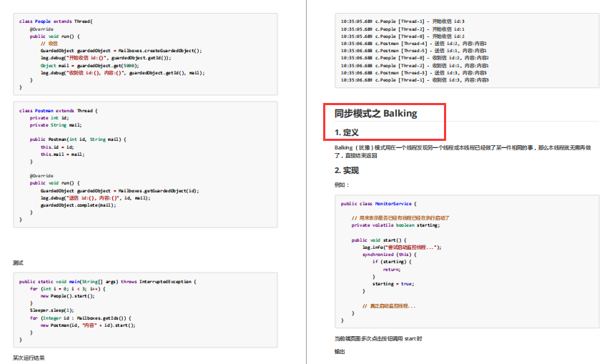
Task: Click the comment "// 真正启动监控线程..."
Action: click(x=389, y=306)
